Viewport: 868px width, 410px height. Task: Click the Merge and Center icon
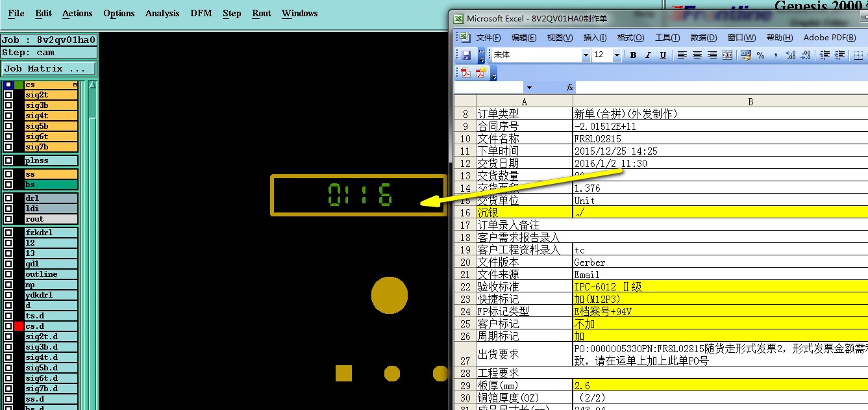(x=727, y=55)
